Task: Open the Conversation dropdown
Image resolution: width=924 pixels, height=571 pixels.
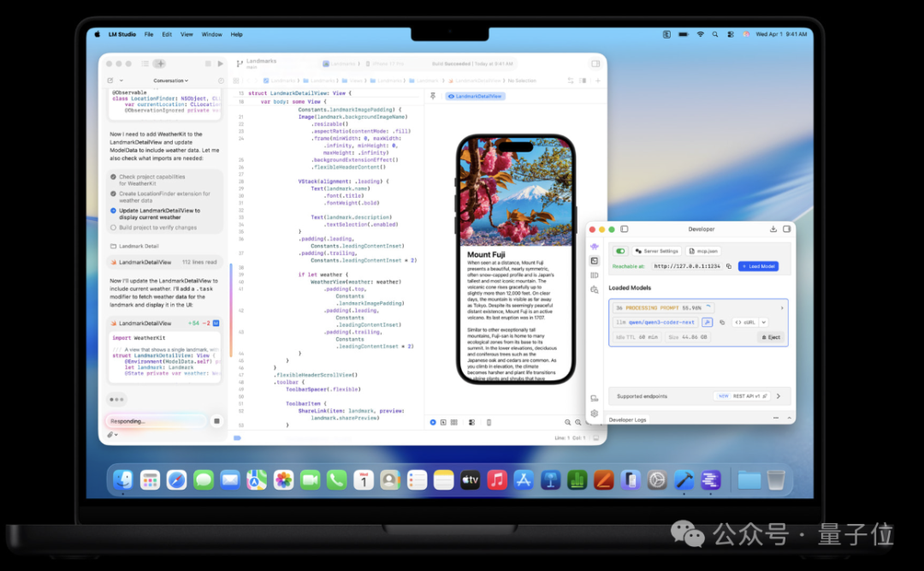Action: click(x=171, y=80)
